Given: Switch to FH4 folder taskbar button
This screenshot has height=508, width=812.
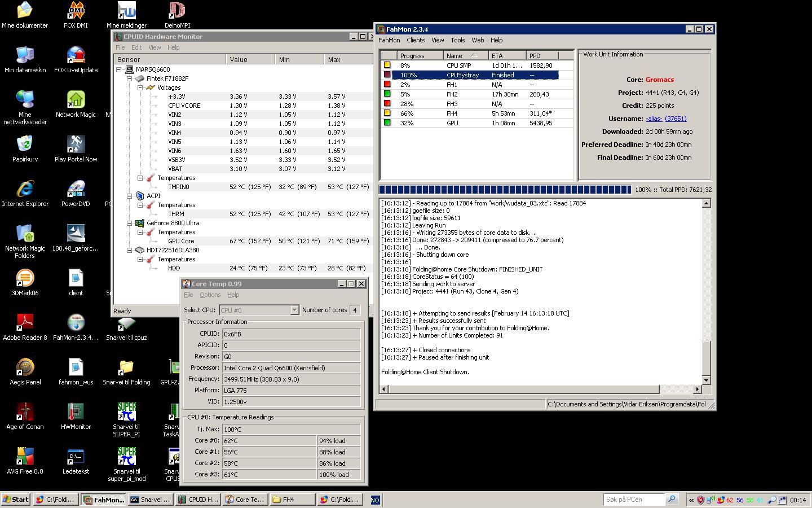Looking at the screenshot, I should (x=293, y=500).
